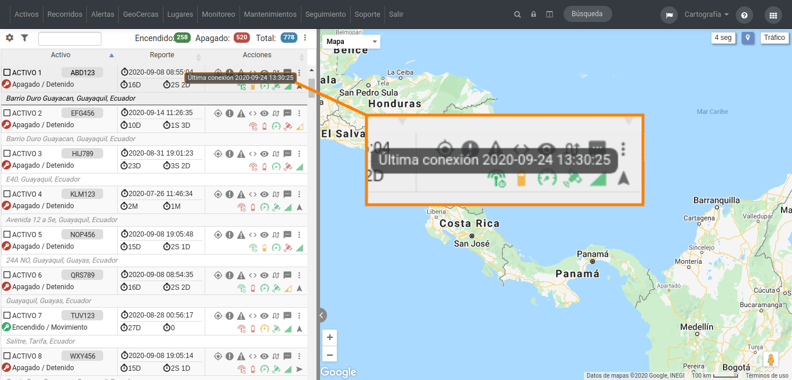Open the Mapa map type dropdown
Viewport: 792px width, 380px height.
point(351,41)
